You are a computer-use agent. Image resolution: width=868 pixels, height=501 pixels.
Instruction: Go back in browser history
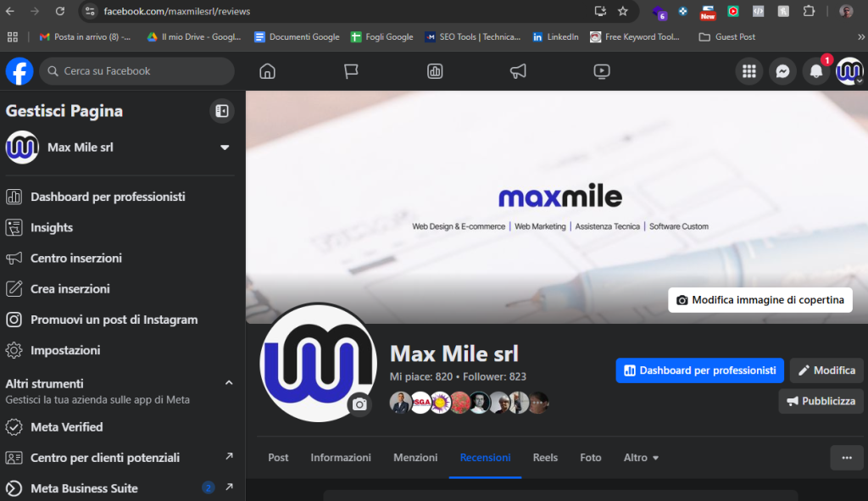click(10, 11)
